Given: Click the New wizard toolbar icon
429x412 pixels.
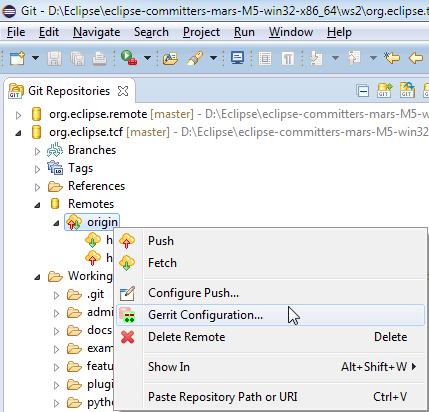Looking at the screenshot, I should [17, 58].
